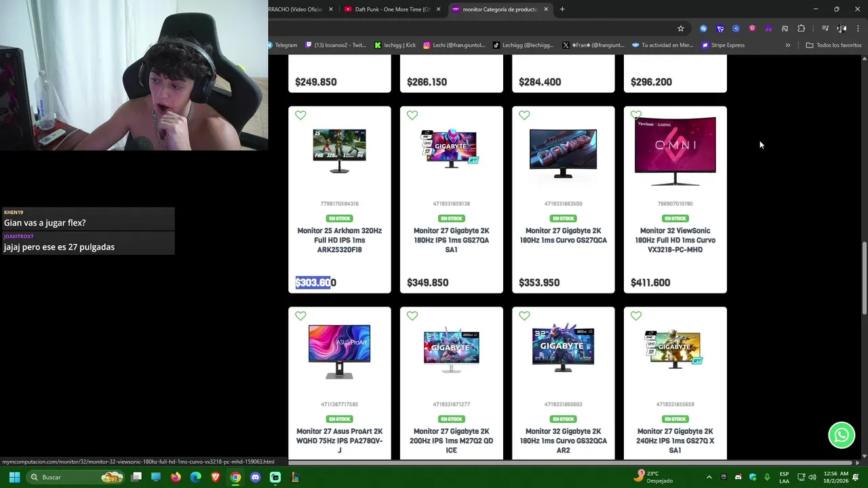Click the microphone tray icon
Screen dimensions: 868x488
click(767, 477)
